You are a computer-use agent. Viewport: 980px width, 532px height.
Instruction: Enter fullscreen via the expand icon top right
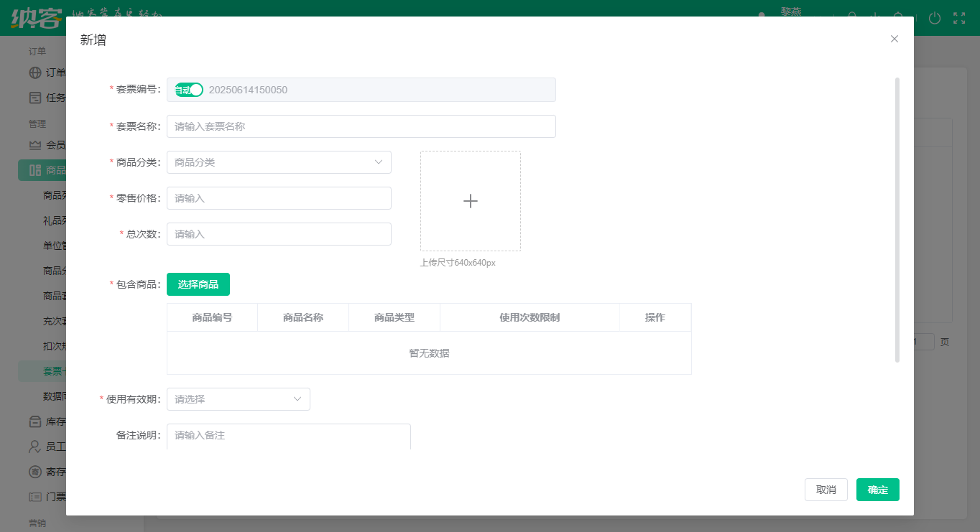pos(959,19)
